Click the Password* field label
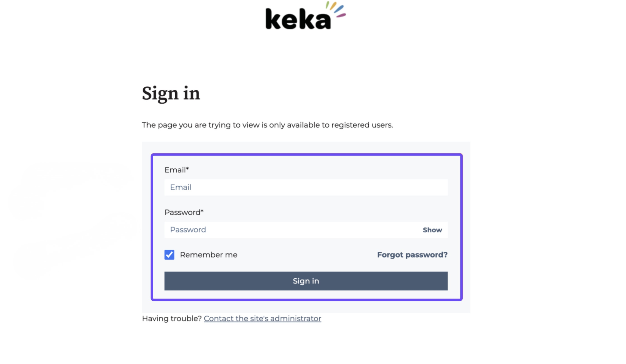The height and width of the screenshot is (364, 626). pos(182,212)
